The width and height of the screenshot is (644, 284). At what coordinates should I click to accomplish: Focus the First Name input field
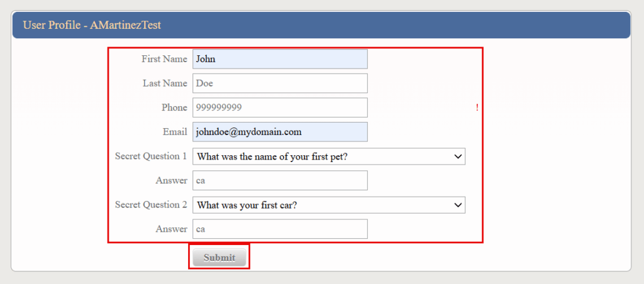280,59
